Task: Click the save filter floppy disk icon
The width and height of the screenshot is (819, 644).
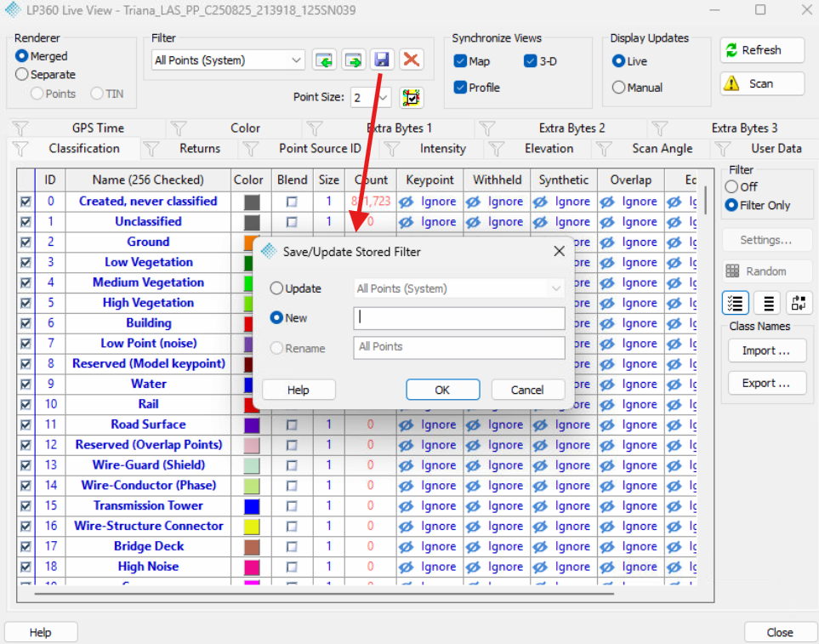Action: click(x=382, y=60)
